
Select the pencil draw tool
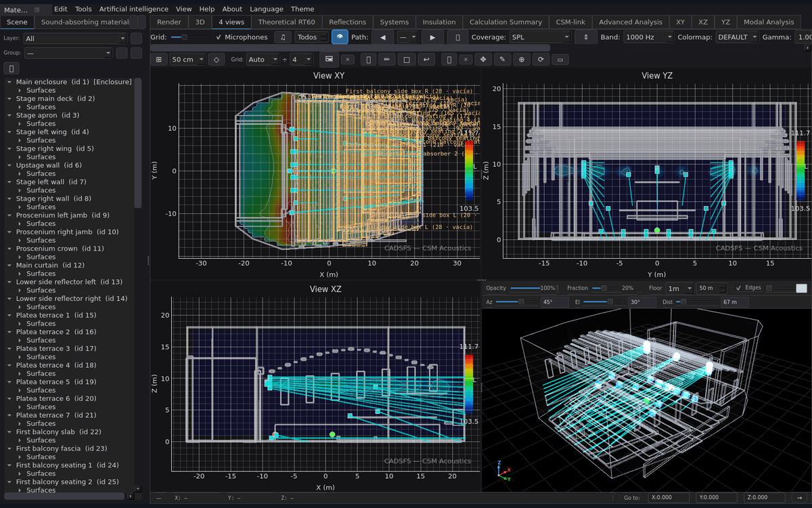click(387, 60)
